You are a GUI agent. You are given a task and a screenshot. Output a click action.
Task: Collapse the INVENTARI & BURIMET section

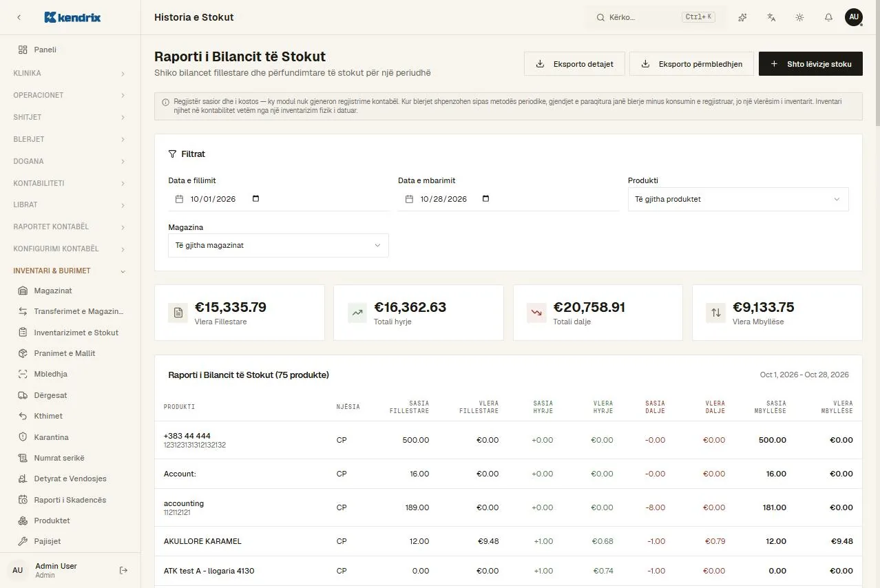[70, 271]
